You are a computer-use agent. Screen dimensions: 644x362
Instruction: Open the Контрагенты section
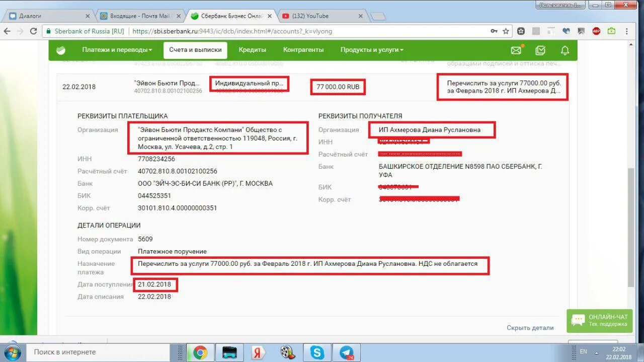click(303, 50)
